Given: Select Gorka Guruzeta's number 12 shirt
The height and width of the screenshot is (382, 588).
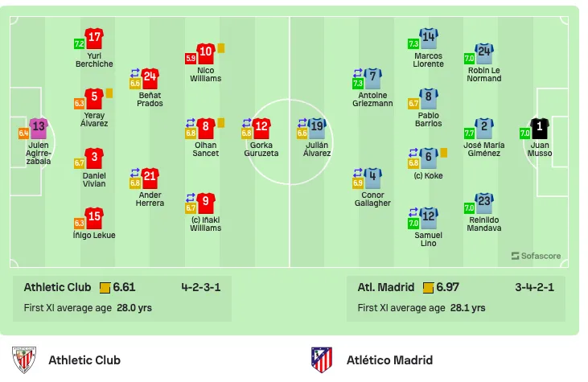Looking at the screenshot, I should (261, 128).
